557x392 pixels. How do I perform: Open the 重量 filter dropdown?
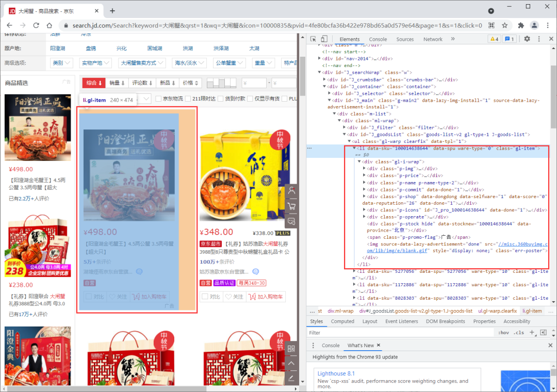tap(263, 63)
